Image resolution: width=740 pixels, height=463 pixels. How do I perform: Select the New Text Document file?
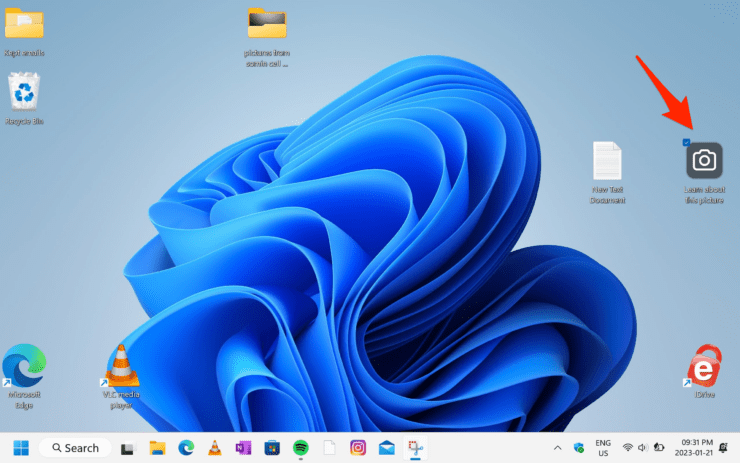click(x=608, y=160)
